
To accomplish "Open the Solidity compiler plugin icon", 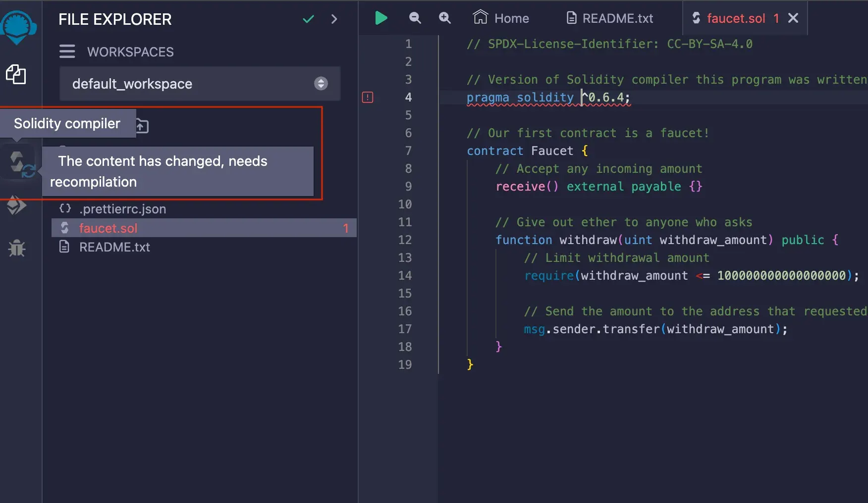I will (20, 163).
